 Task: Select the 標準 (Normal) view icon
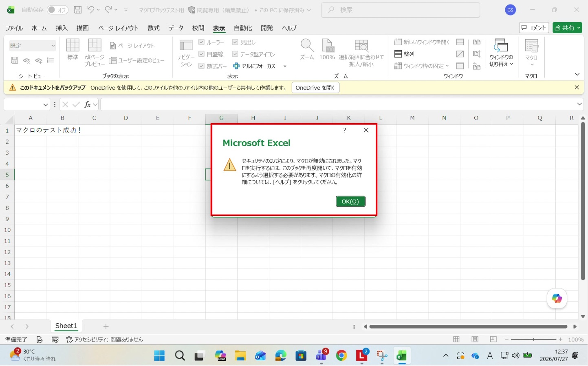pos(73,49)
